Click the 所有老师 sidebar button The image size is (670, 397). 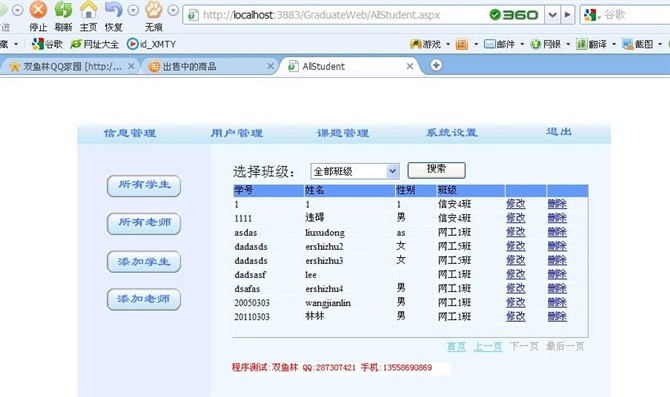point(144,223)
